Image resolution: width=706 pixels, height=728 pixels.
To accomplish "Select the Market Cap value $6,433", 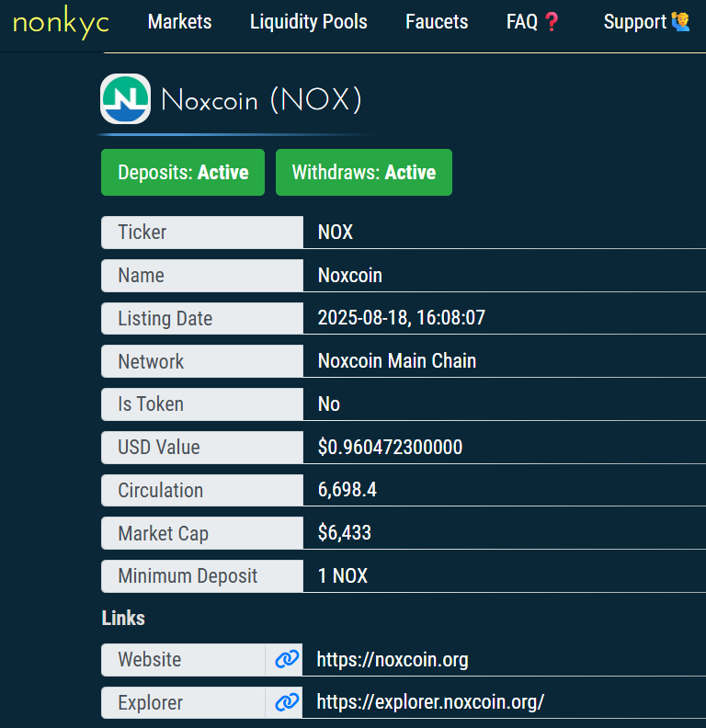I will (x=344, y=532).
